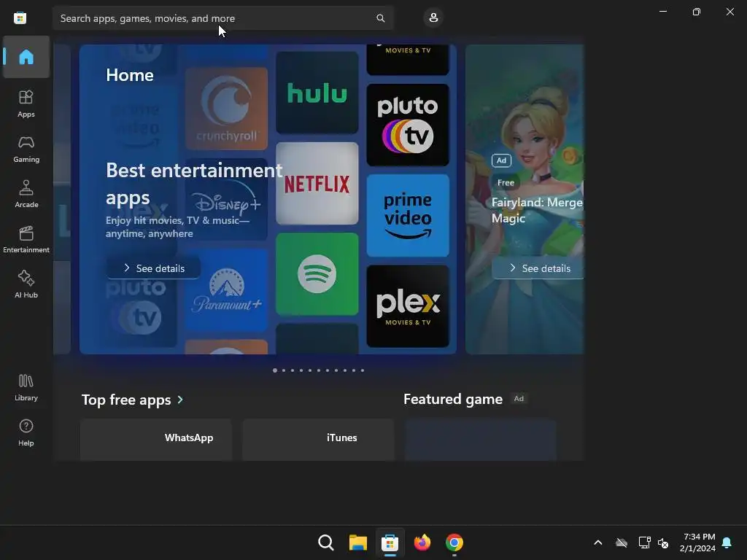Open the clock showing 7:34 PM
747x560 pixels.
[x=698, y=542]
